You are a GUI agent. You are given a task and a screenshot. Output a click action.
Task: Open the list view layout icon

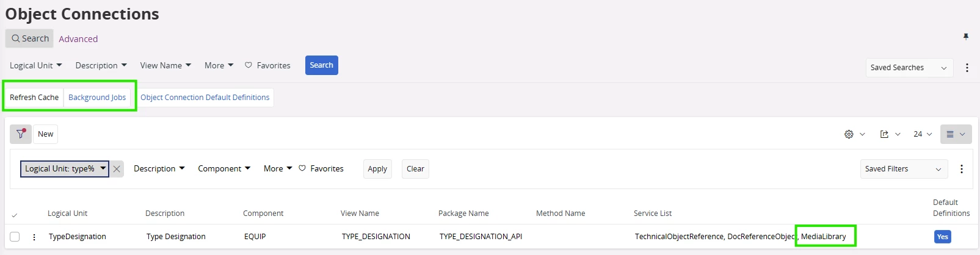(x=950, y=134)
